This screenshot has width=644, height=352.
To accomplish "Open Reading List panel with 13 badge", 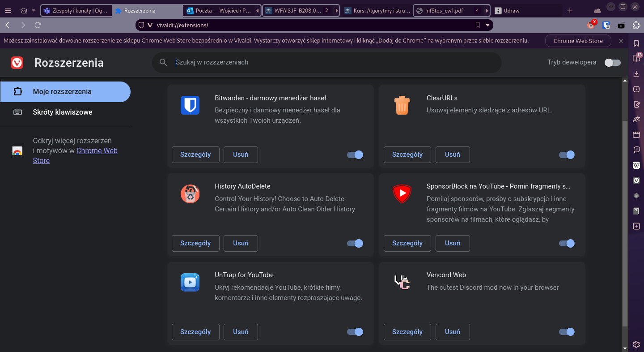I will [x=636, y=58].
